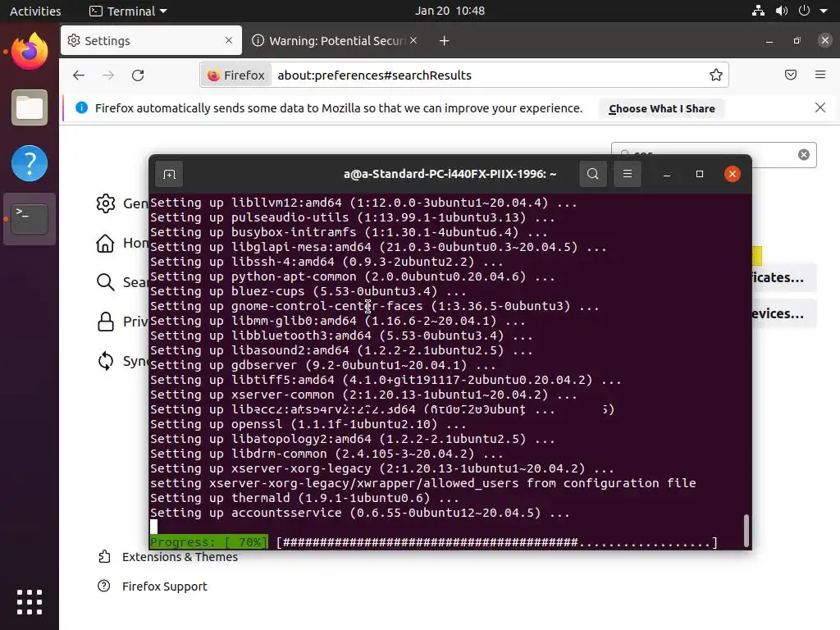Open new tab in terminal window
The width and height of the screenshot is (840, 630).
169,174
